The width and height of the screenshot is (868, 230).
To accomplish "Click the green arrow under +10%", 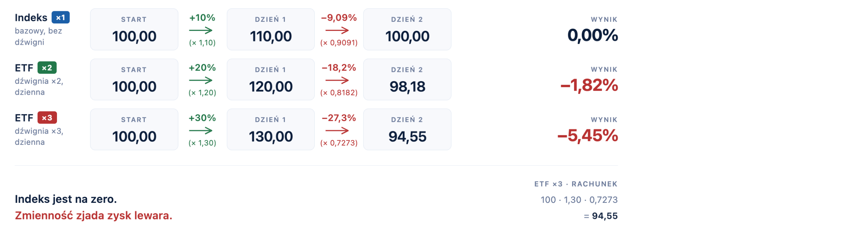I will pos(201,31).
